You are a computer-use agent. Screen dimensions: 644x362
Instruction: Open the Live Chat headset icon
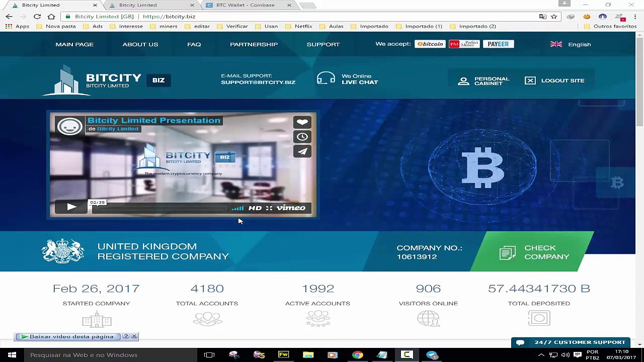pos(326,78)
